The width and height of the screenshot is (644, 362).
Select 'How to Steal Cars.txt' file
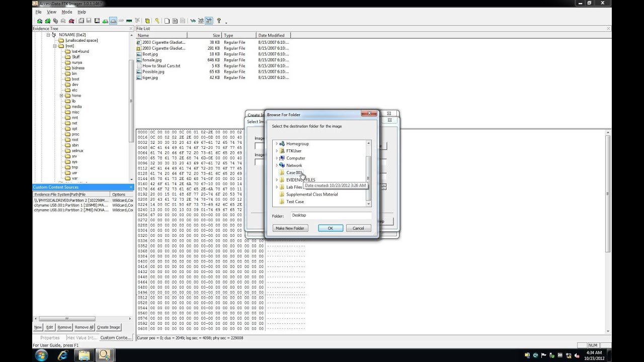pos(161,66)
